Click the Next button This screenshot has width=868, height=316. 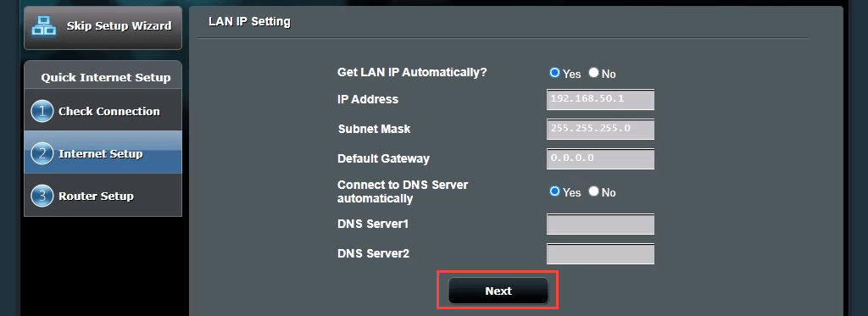point(498,291)
